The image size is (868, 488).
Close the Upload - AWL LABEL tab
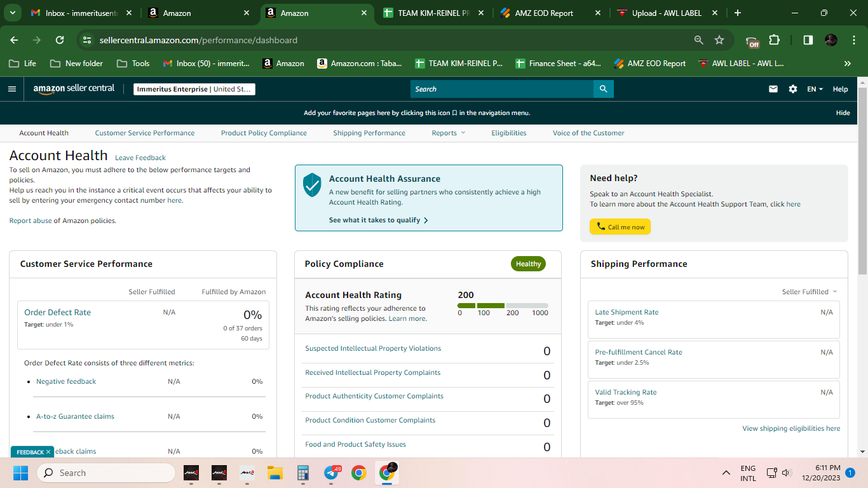pyautogui.click(x=715, y=13)
